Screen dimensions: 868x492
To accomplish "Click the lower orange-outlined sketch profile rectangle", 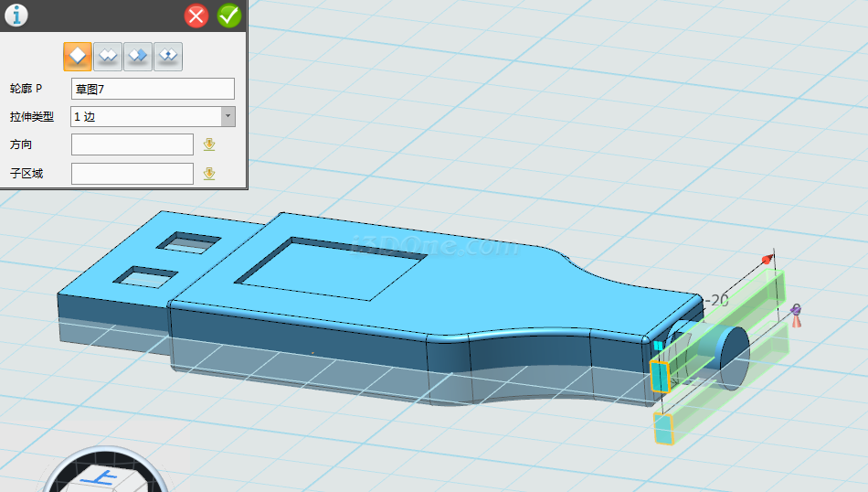I will [663, 428].
